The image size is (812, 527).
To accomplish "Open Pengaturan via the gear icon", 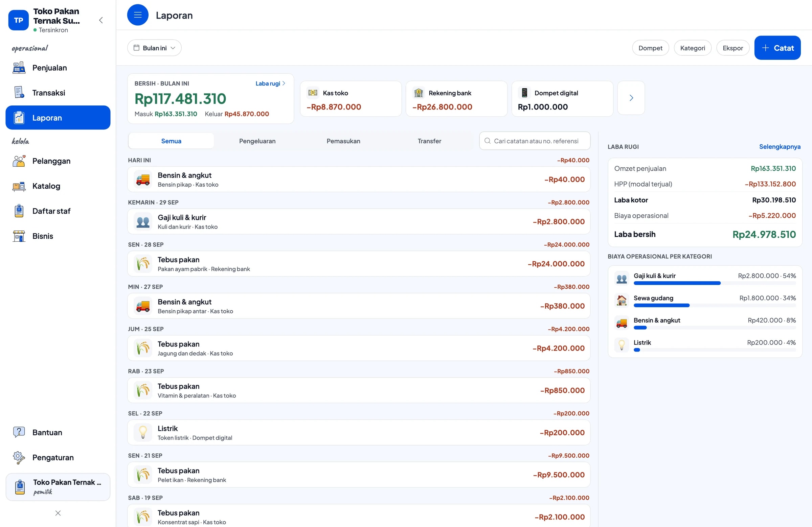I will (19, 457).
